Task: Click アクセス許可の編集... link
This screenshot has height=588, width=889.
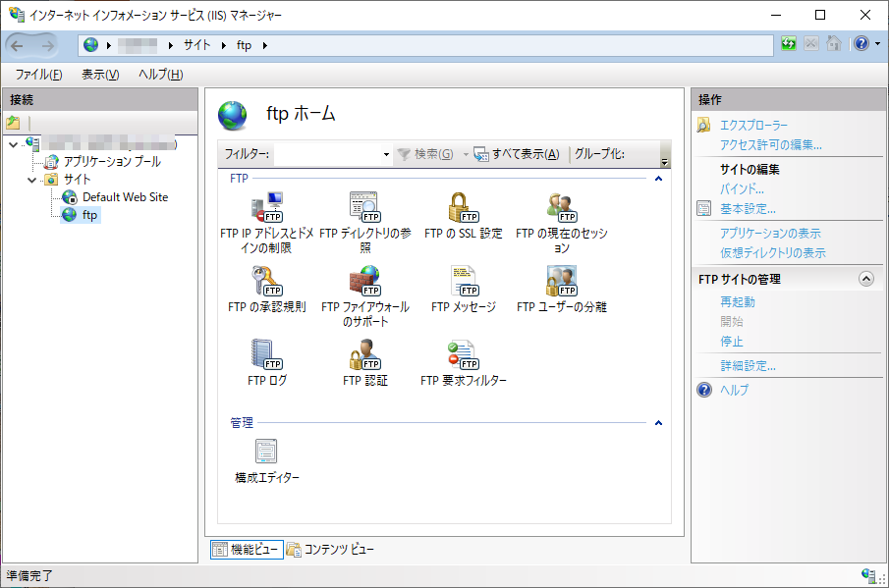Action: (x=770, y=145)
